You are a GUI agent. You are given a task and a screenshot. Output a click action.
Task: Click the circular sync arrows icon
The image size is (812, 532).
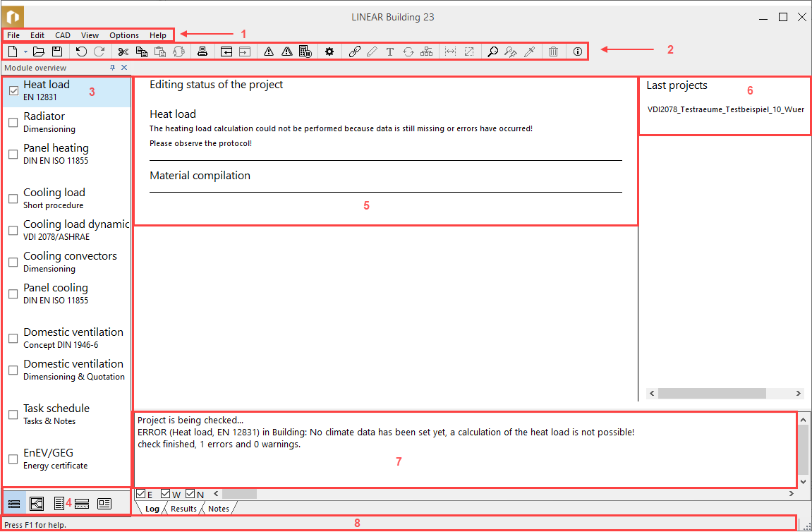click(408, 52)
